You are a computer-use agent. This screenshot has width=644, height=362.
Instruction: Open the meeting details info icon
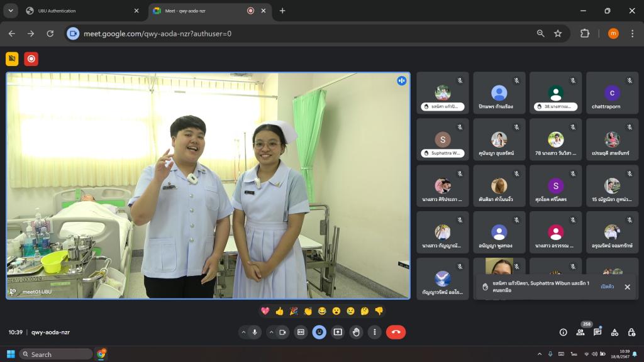[563, 332]
